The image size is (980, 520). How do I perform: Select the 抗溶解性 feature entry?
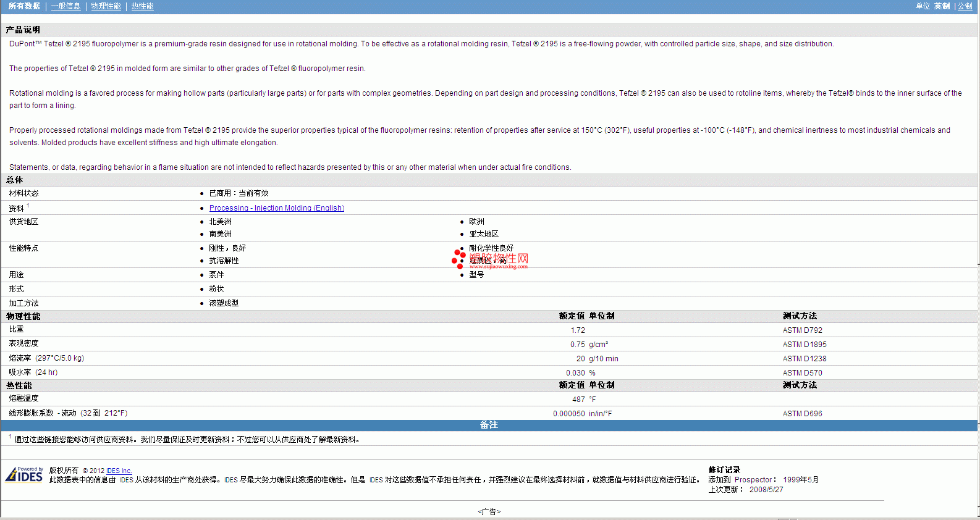pyautogui.click(x=224, y=261)
